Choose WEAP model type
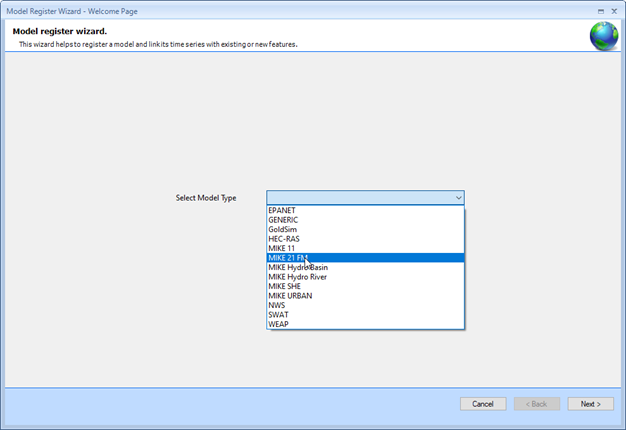This screenshot has width=626, height=430. 365,324
